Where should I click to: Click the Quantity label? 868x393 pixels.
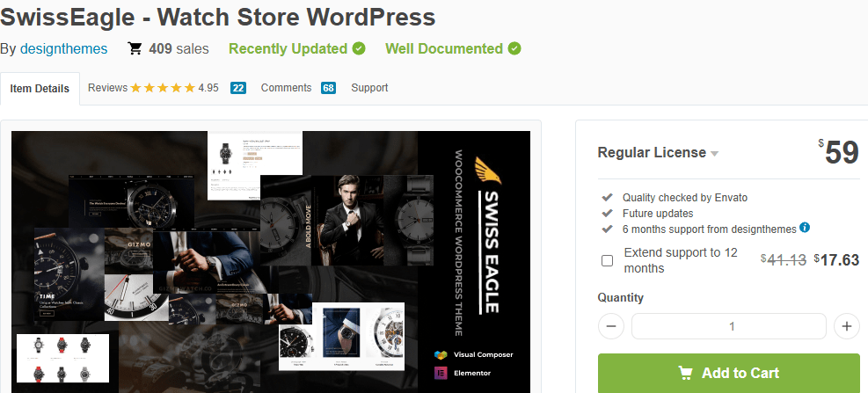tap(621, 298)
